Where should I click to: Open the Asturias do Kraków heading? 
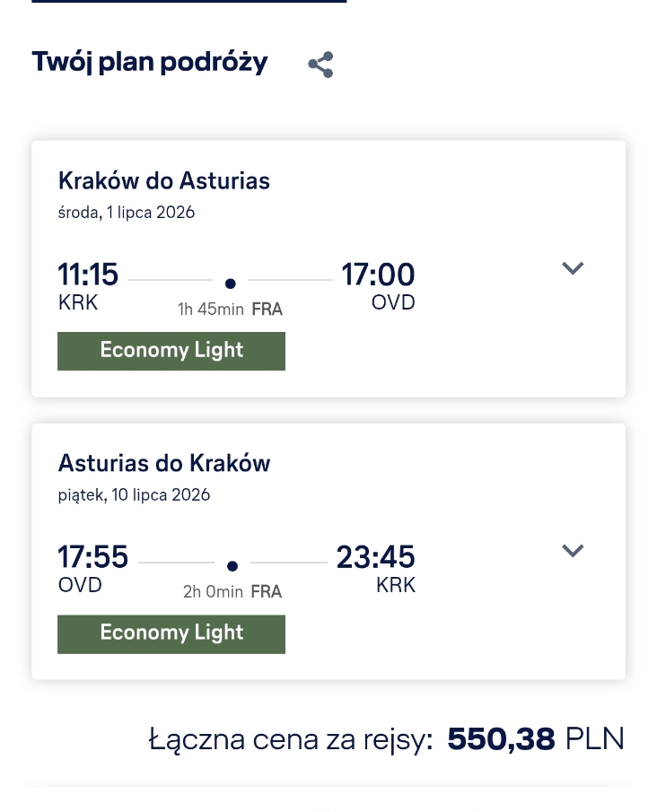point(163,463)
